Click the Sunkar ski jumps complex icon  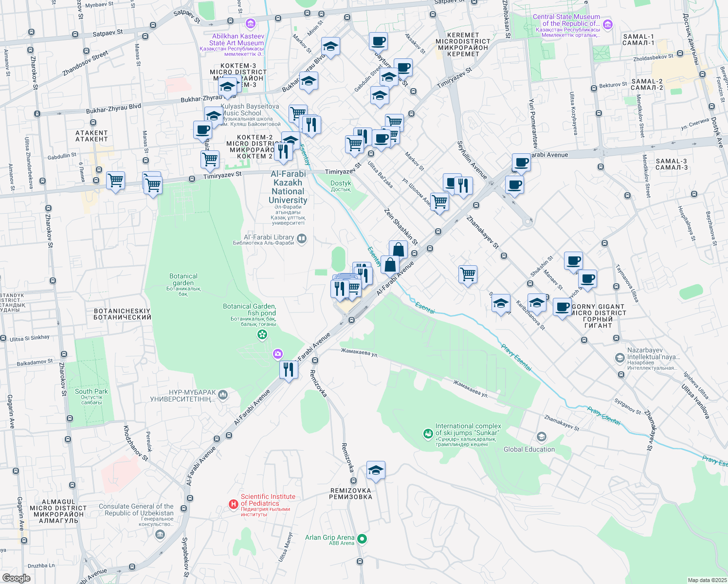pos(428,433)
